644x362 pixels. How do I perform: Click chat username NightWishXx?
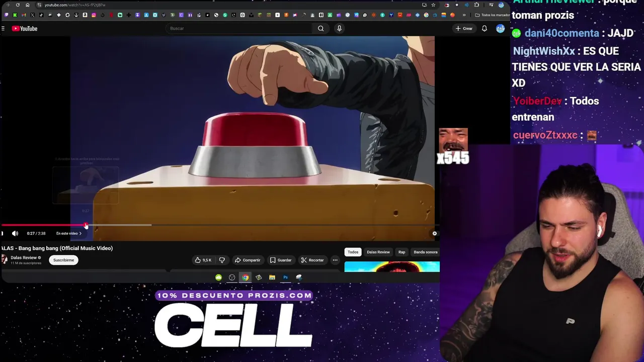(544, 51)
